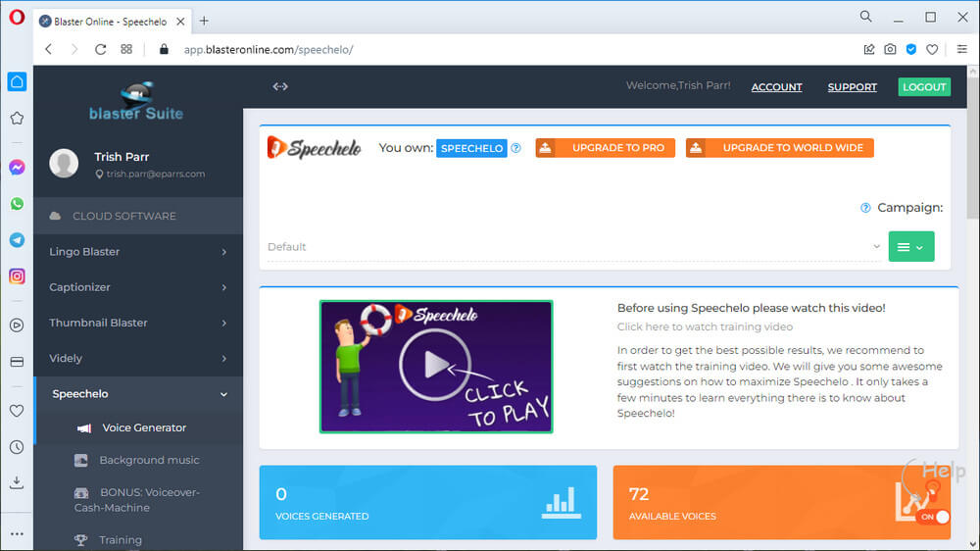
Task: Click here to watch training video link
Action: [705, 327]
